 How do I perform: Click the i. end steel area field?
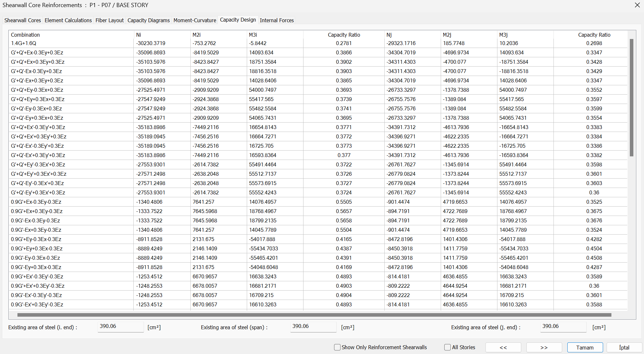(x=120, y=326)
